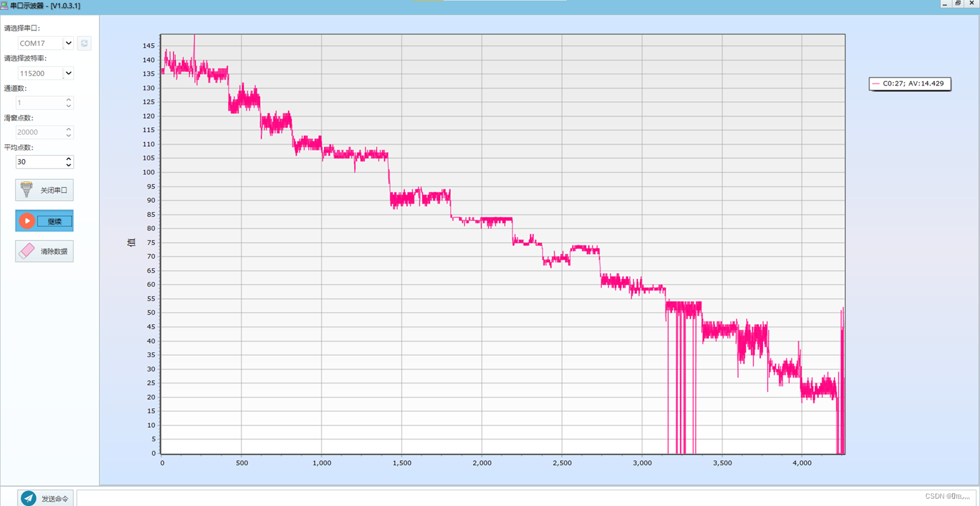Click the 继续 continue button
The width and height of the screenshot is (980, 506).
point(44,220)
